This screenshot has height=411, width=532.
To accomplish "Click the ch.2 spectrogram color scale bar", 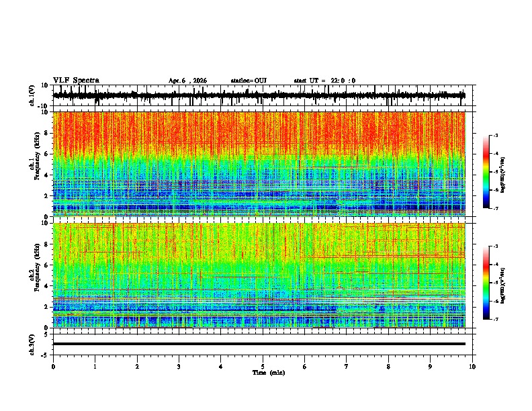I will (486, 283).
